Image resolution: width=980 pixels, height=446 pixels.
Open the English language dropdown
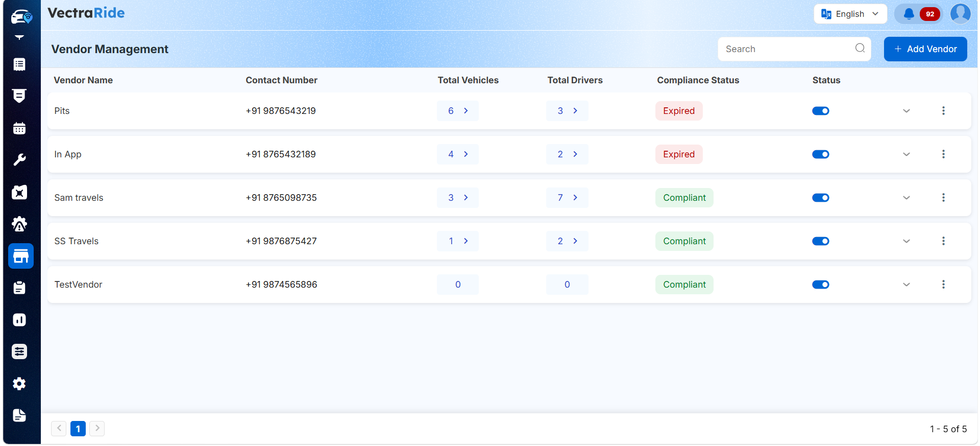point(850,14)
